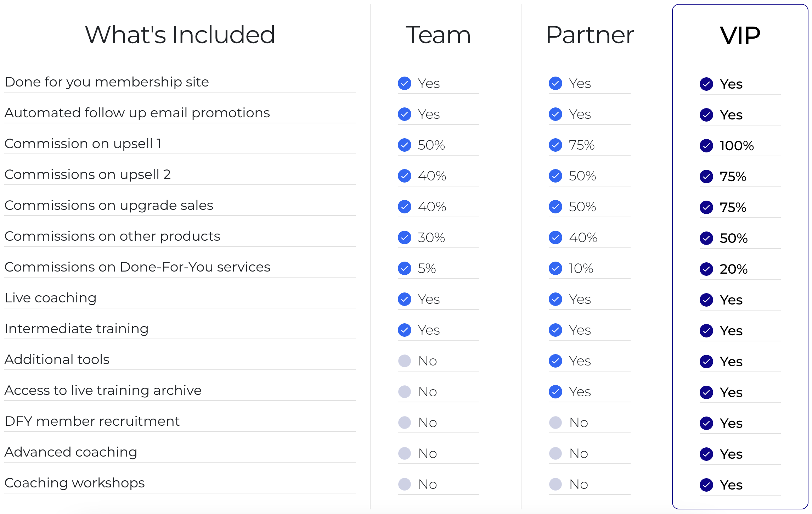This screenshot has width=812, height=514.
Task: Click Partner DFY member recruitment grey dot
Action: 555,423
